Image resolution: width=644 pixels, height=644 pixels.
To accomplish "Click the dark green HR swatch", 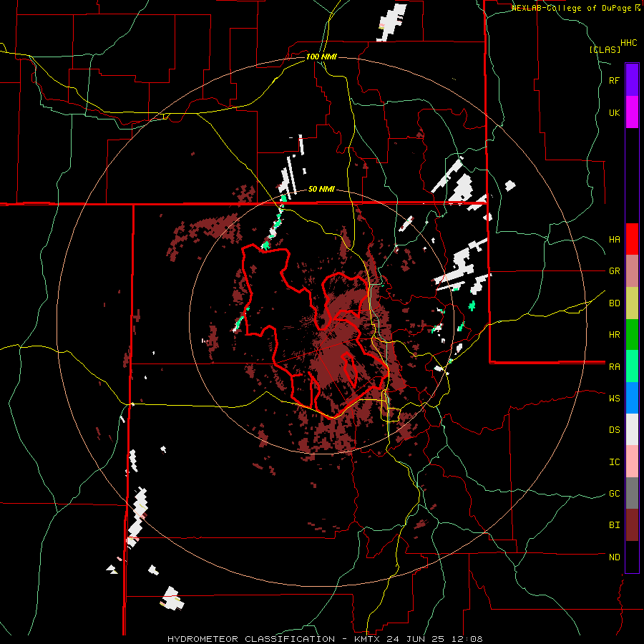I will pyautogui.click(x=632, y=335).
